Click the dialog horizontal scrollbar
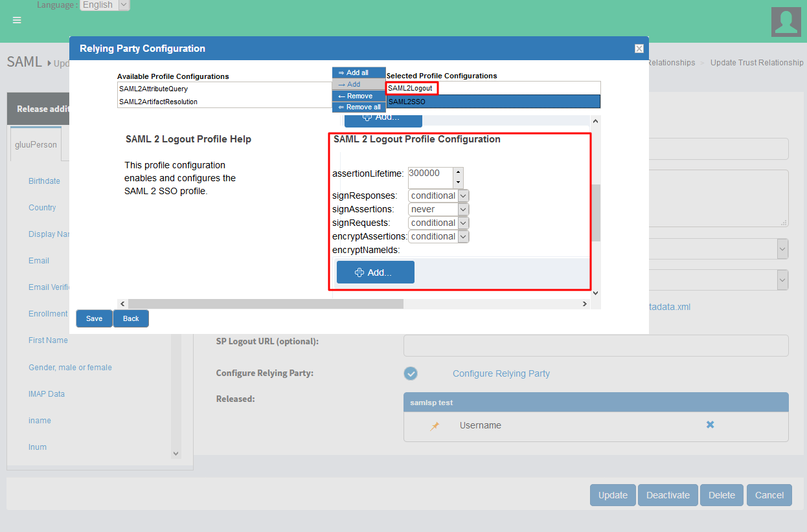Image resolution: width=807 pixels, height=532 pixels. click(x=266, y=304)
